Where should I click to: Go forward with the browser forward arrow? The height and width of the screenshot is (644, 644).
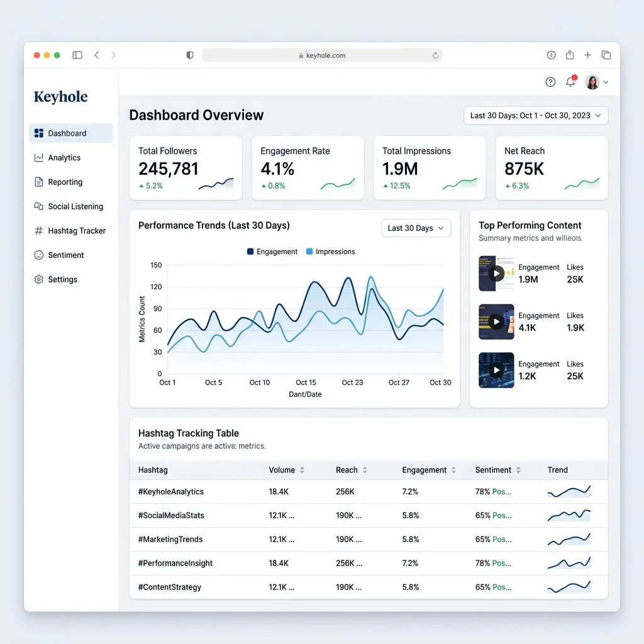coord(114,55)
